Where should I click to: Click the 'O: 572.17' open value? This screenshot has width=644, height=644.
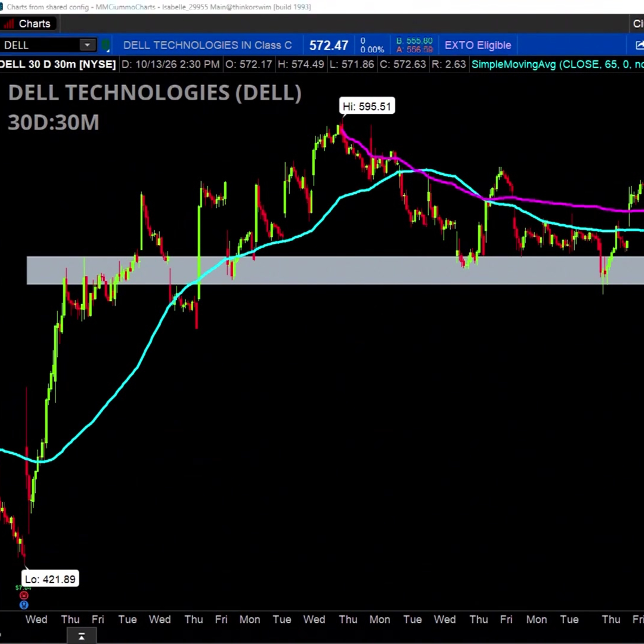point(249,64)
